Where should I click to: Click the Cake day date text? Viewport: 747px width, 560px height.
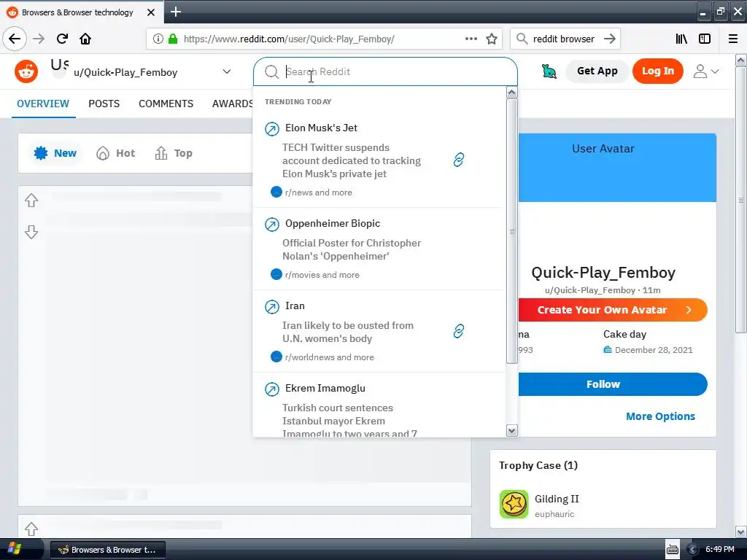(x=654, y=350)
